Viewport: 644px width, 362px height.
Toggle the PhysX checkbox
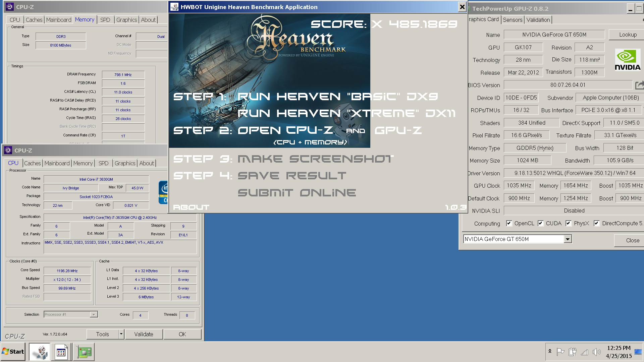coord(568,223)
